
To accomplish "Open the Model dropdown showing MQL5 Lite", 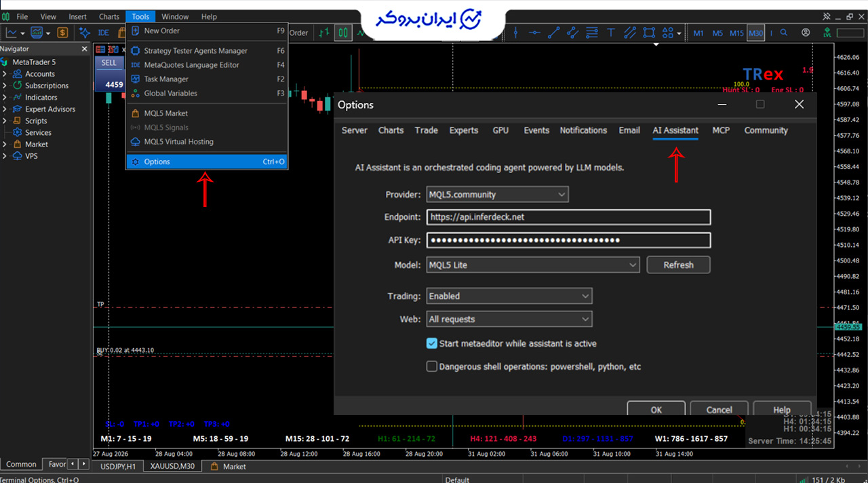I will click(x=532, y=265).
